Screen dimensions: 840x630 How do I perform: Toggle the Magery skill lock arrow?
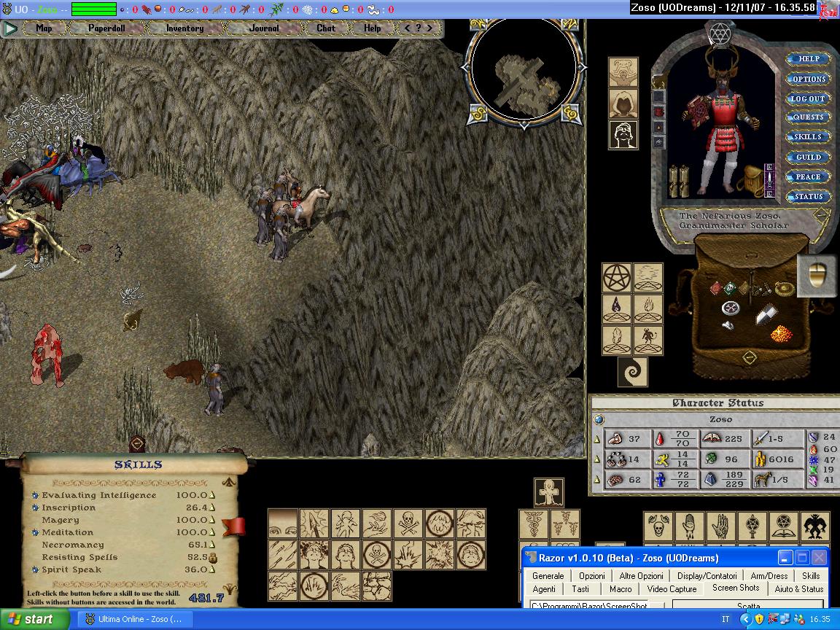[x=211, y=520]
